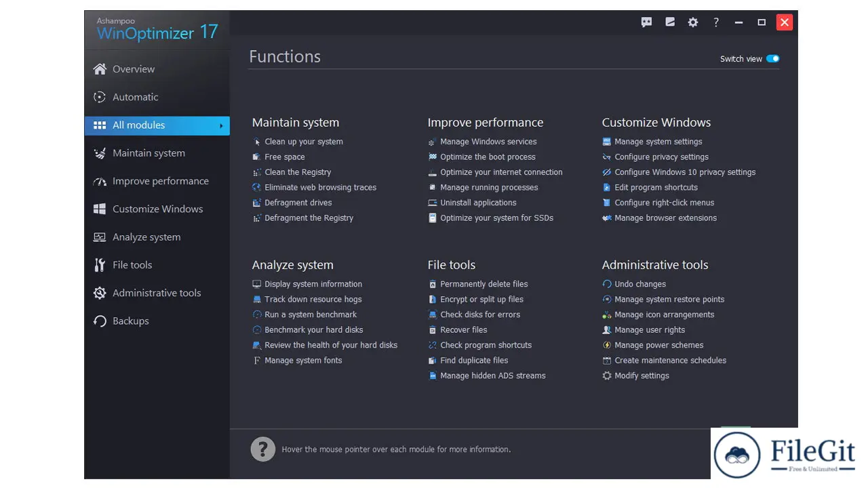Click the icon beside Manage power schemes
868x488 pixels.
click(x=607, y=345)
